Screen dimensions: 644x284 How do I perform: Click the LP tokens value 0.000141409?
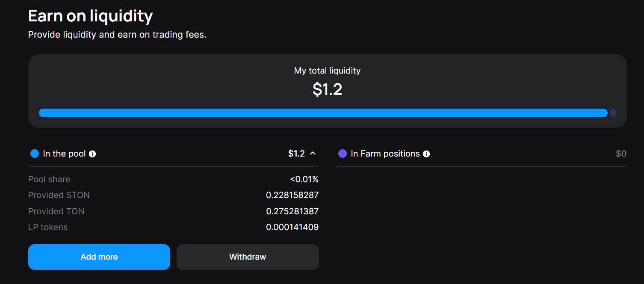[292, 227]
